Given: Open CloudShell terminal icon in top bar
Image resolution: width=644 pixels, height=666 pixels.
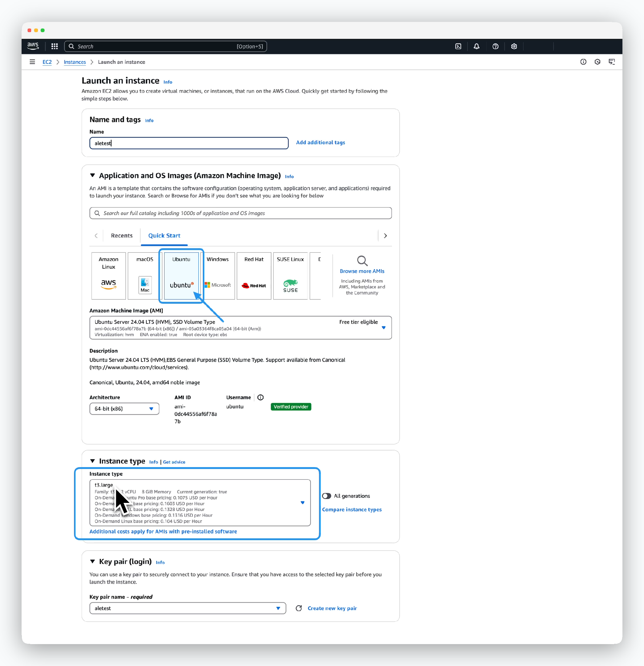Looking at the screenshot, I should point(458,46).
